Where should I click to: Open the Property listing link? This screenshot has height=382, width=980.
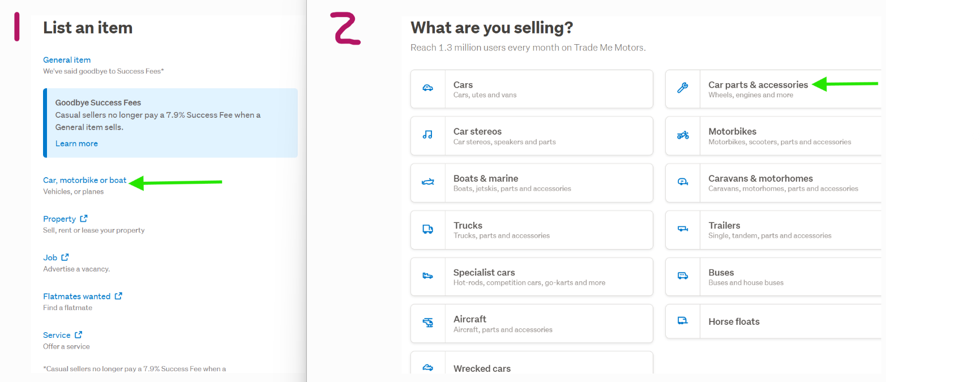click(x=59, y=219)
